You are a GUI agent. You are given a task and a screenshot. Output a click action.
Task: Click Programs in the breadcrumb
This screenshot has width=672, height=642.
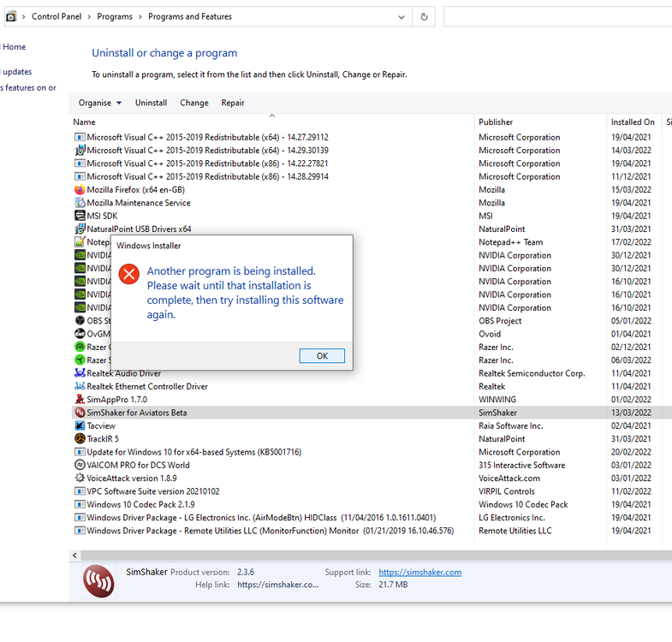(x=115, y=17)
